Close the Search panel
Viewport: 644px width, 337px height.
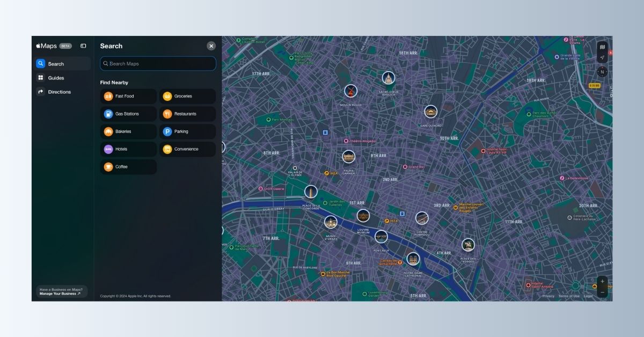pyautogui.click(x=211, y=46)
